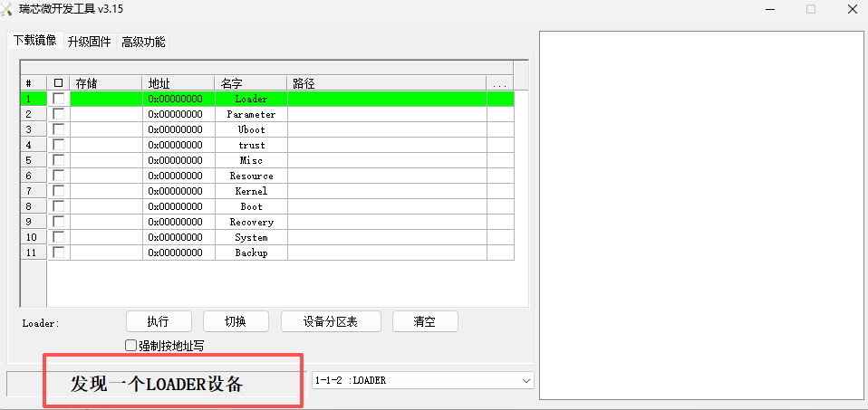Switch to the 升级固件 tab

tap(89, 42)
